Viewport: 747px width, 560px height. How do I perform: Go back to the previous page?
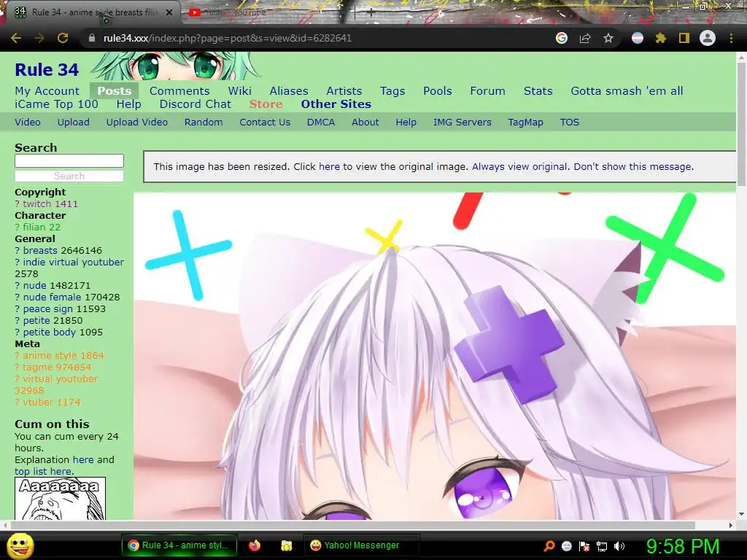point(16,38)
